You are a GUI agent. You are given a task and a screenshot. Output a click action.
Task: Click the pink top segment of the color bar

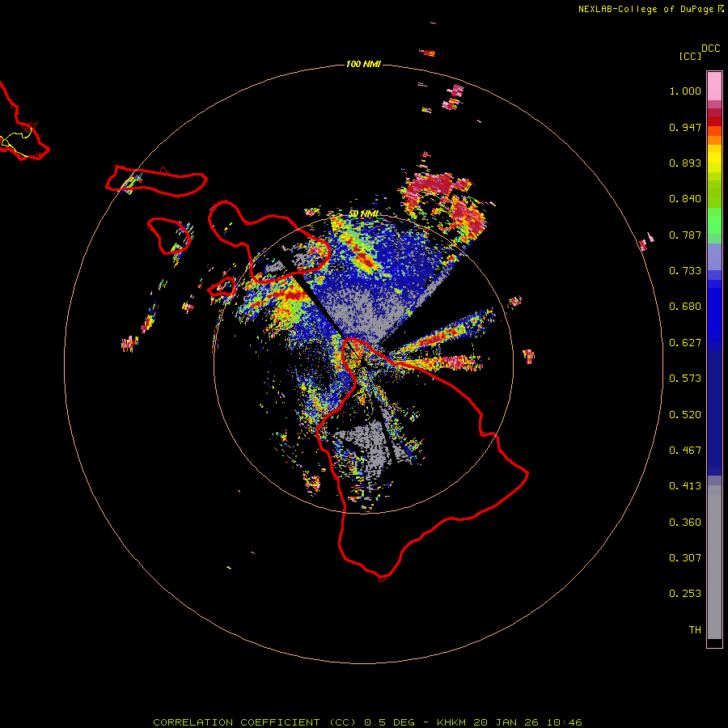click(714, 87)
